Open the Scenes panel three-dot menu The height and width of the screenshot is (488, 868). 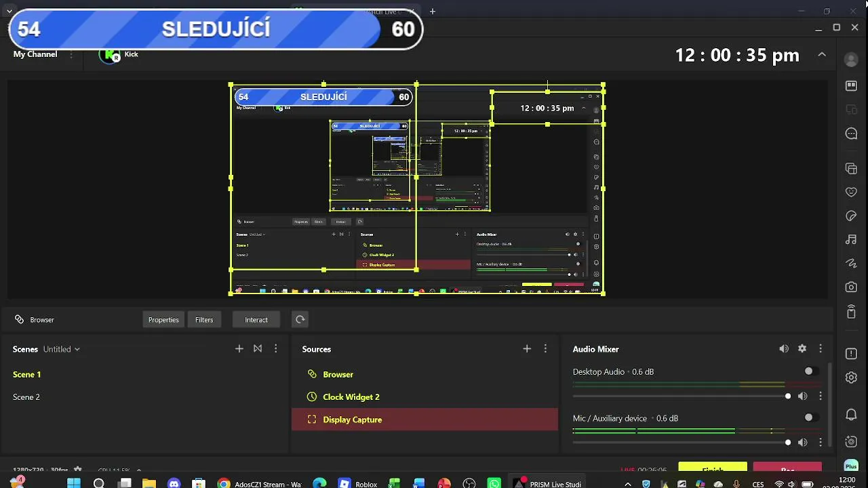coord(275,348)
